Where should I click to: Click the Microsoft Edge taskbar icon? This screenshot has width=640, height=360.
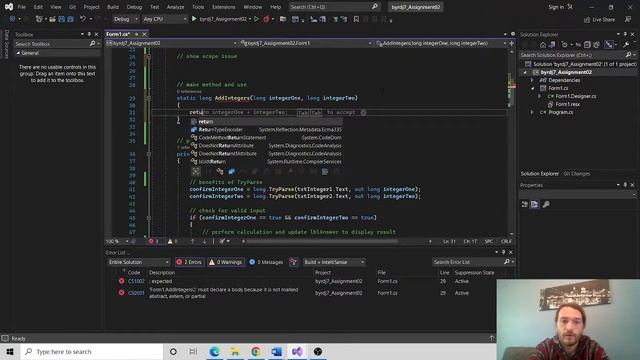click(214, 351)
